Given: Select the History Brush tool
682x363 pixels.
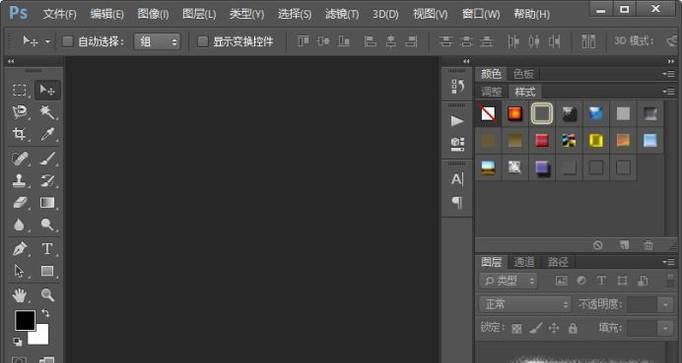Looking at the screenshot, I should pos(47,180).
